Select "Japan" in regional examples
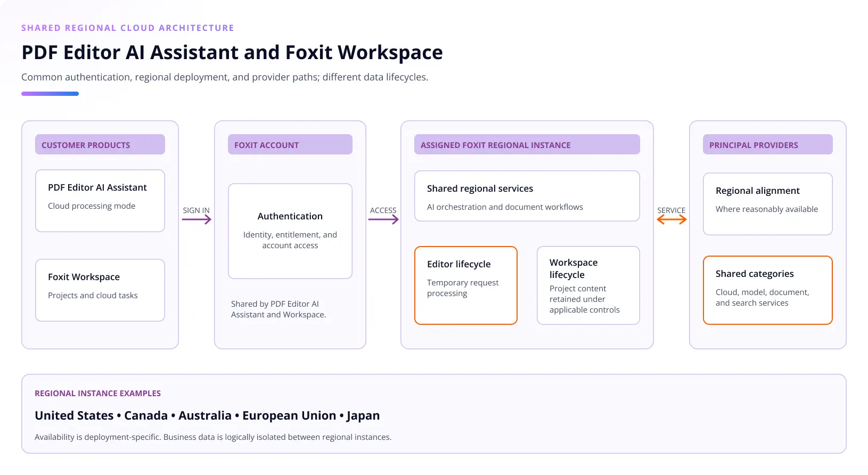868x475 pixels. (x=363, y=416)
